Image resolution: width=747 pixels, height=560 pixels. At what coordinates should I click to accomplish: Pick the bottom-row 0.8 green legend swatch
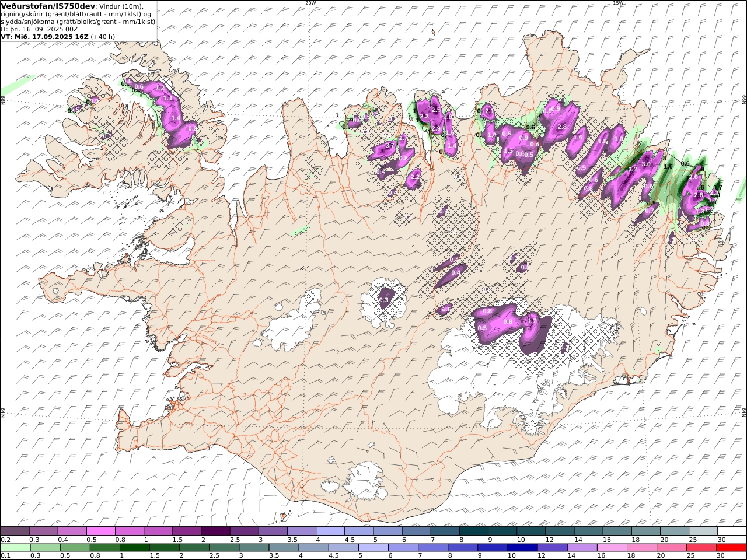pos(104,547)
